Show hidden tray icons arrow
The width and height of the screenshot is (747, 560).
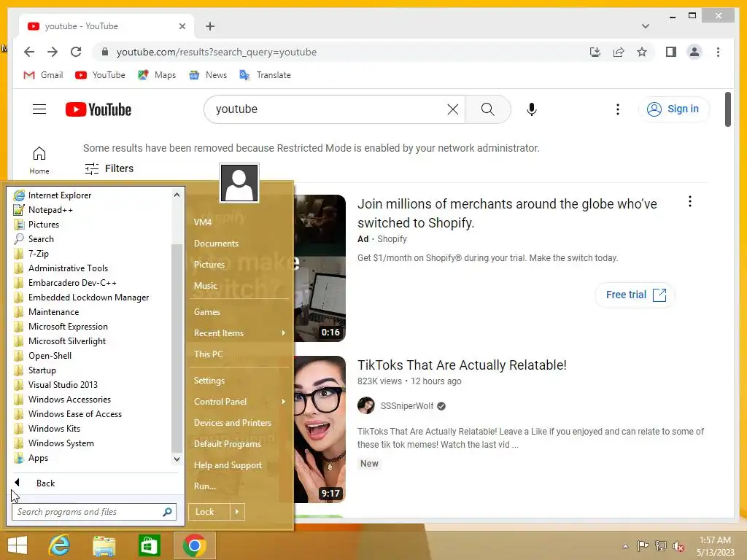pos(625,546)
